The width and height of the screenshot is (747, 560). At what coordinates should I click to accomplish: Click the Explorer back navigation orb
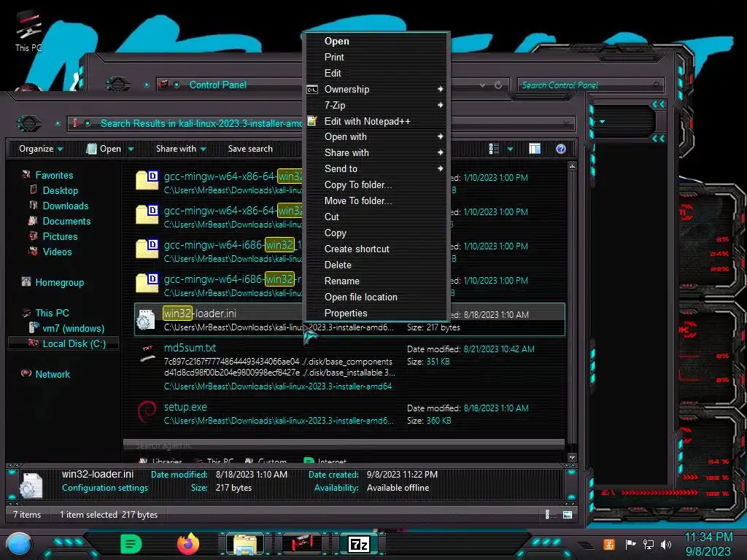click(28, 124)
